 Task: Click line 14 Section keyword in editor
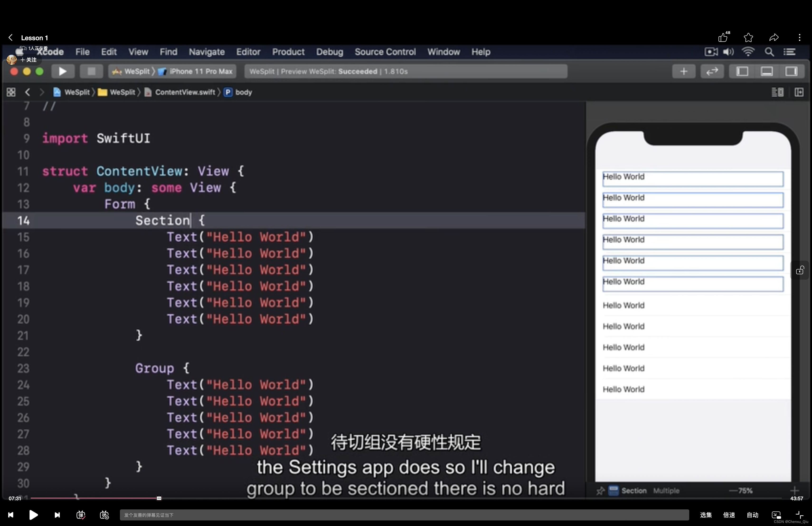point(162,220)
